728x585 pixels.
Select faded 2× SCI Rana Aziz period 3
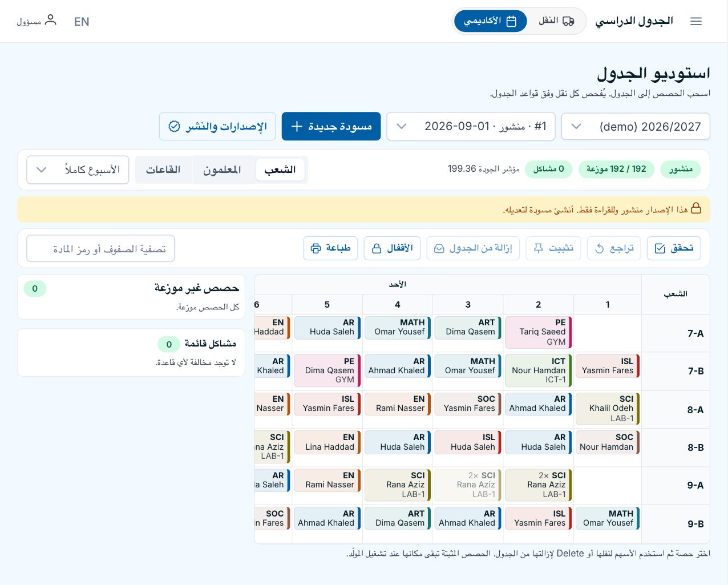click(x=468, y=485)
